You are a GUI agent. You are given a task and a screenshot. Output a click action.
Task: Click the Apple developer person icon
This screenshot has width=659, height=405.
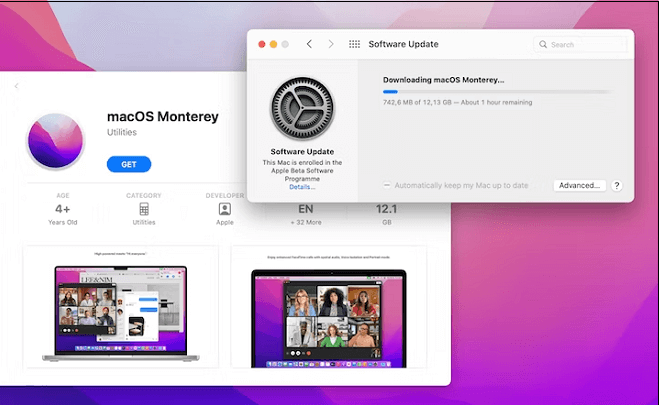click(224, 209)
